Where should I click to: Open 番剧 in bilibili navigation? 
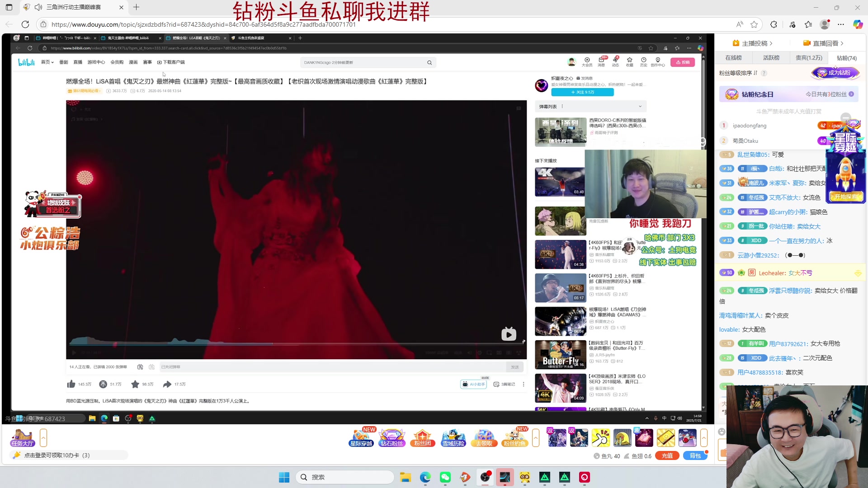tap(64, 62)
